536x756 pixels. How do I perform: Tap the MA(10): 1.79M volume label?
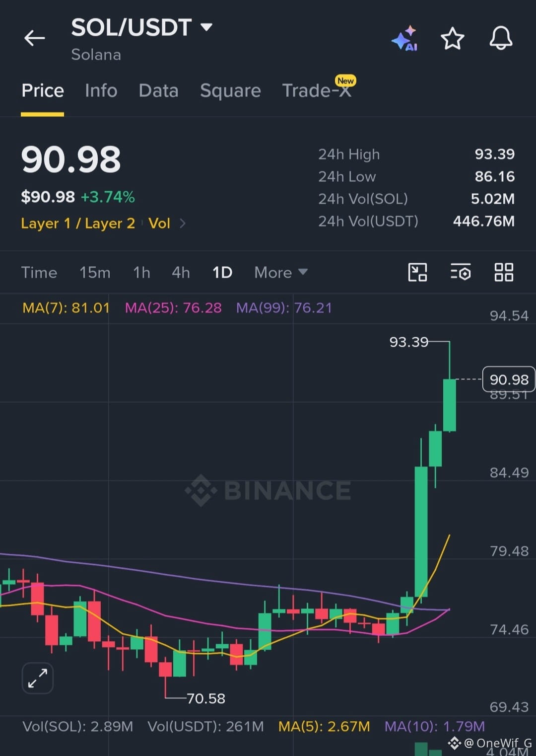click(x=434, y=727)
